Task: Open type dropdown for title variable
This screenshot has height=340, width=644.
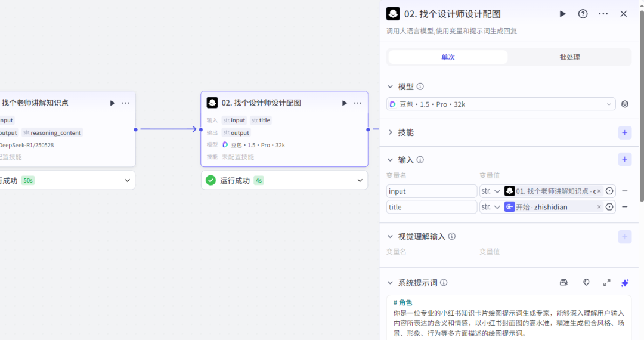Action: [491, 207]
